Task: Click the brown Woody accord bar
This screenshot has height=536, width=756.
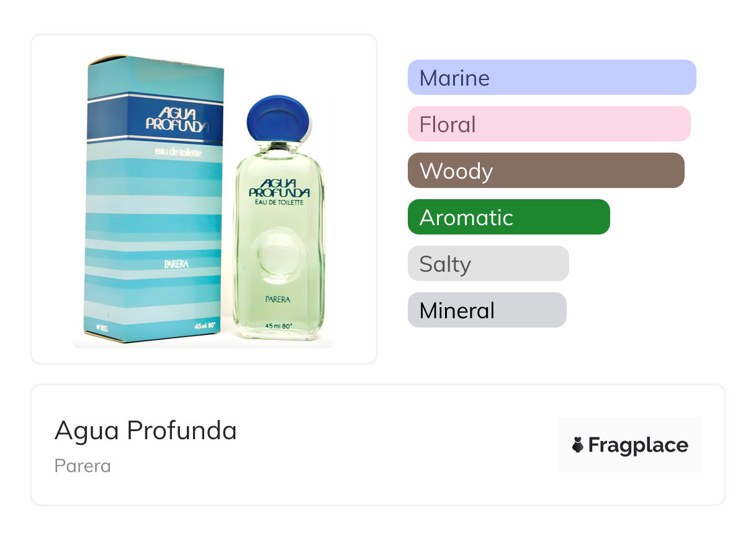Action: pyautogui.click(x=546, y=171)
